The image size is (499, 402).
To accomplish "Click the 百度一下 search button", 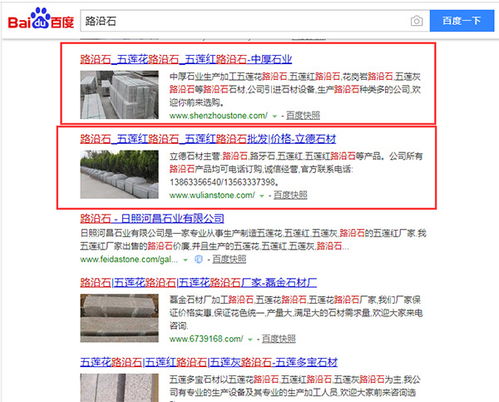I will (x=462, y=21).
